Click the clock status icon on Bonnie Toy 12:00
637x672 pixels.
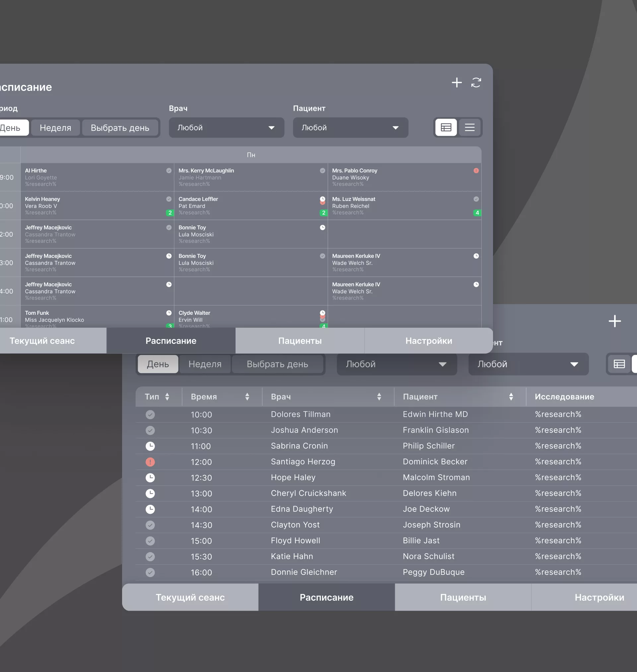[x=322, y=228]
